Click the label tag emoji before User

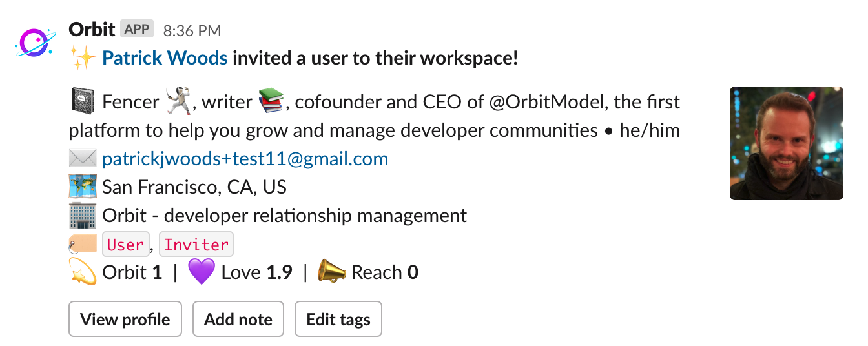(x=83, y=244)
